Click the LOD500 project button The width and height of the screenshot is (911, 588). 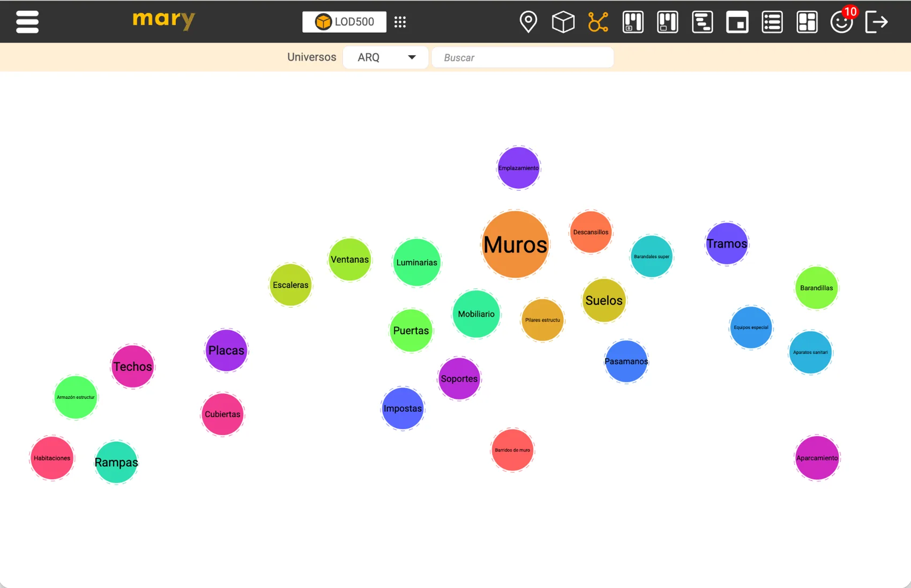[x=344, y=22]
